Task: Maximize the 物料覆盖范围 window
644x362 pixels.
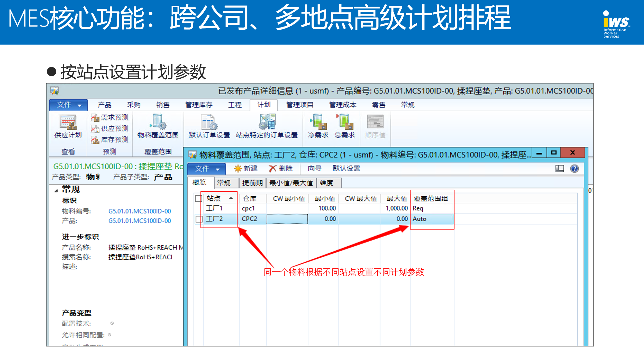Action: point(554,153)
